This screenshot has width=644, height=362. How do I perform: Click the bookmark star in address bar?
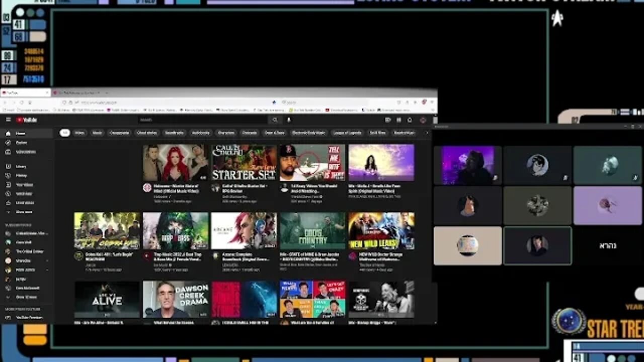click(x=274, y=102)
